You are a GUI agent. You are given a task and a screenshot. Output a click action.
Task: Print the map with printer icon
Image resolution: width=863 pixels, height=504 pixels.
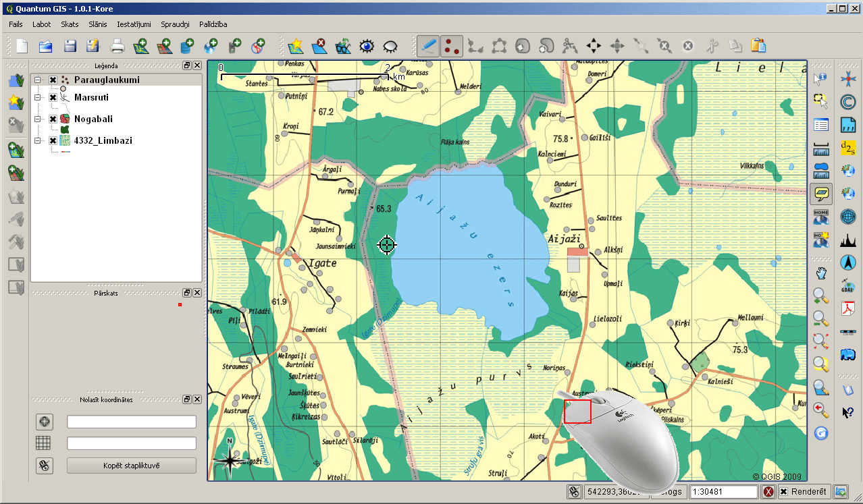pos(117,46)
